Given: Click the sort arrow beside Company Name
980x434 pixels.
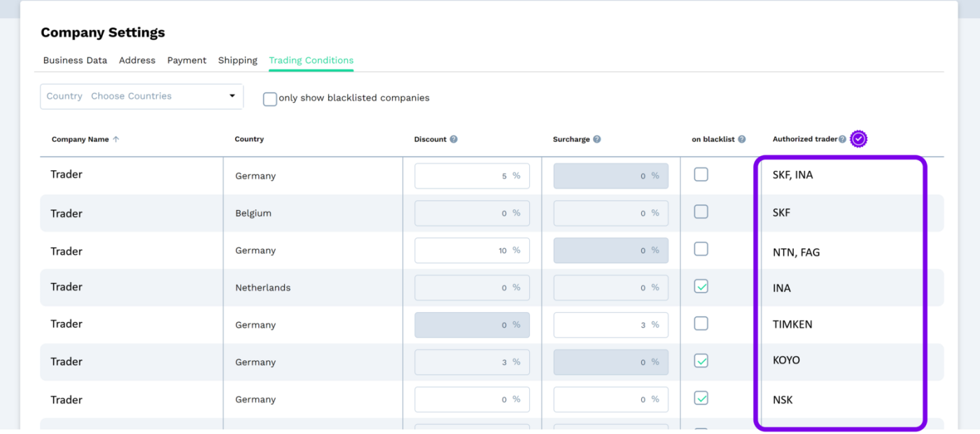Looking at the screenshot, I should [116, 139].
